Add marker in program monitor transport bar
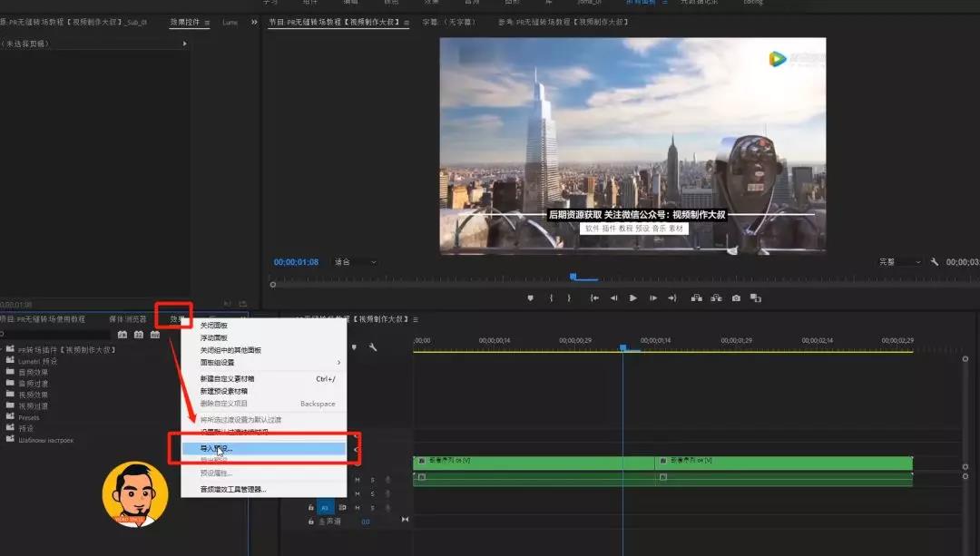This screenshot has height=556, width=980. coord(531,298)
